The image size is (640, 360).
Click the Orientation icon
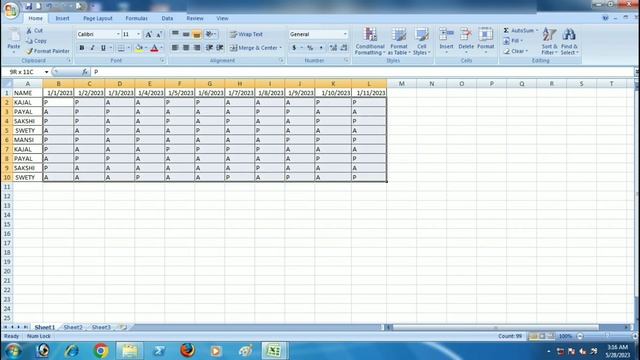(x=210, y=34)
